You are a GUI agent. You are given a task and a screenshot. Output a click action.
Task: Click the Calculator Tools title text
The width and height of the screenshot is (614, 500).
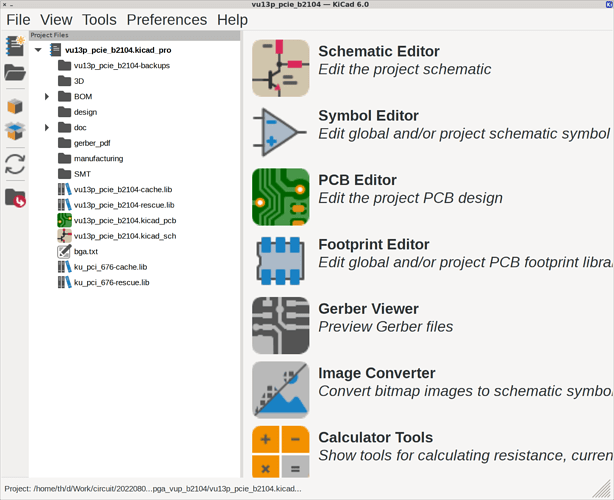tap(375, 437)
